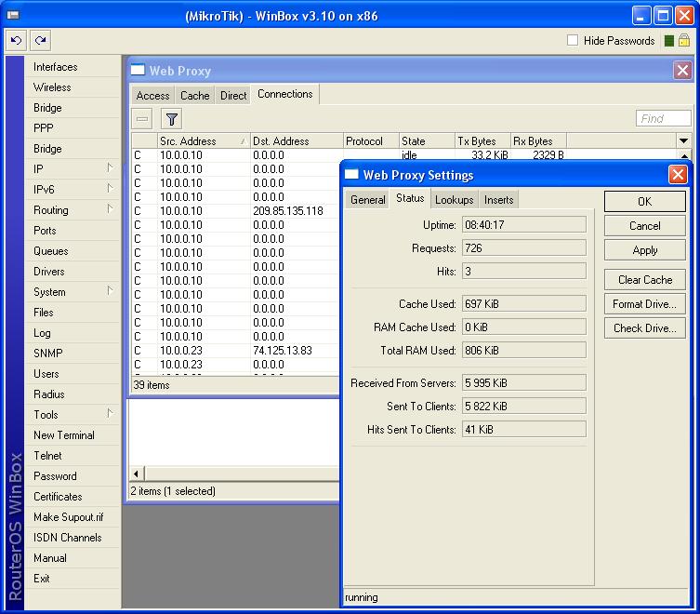Select the connection to 74.125.13.83
The width and height of the screenshot is (700, 614).
pos(236,351)
